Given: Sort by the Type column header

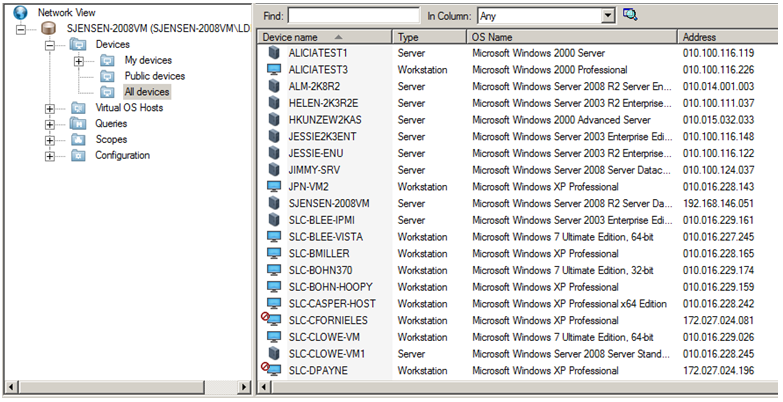Looking at the screenshot, I should [429, 37].
